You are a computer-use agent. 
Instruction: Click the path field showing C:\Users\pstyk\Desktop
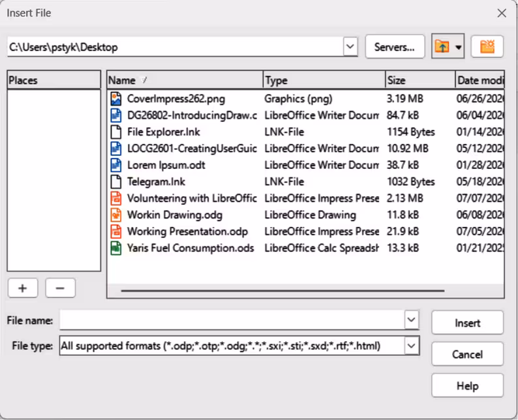click(x=175, y=47)
